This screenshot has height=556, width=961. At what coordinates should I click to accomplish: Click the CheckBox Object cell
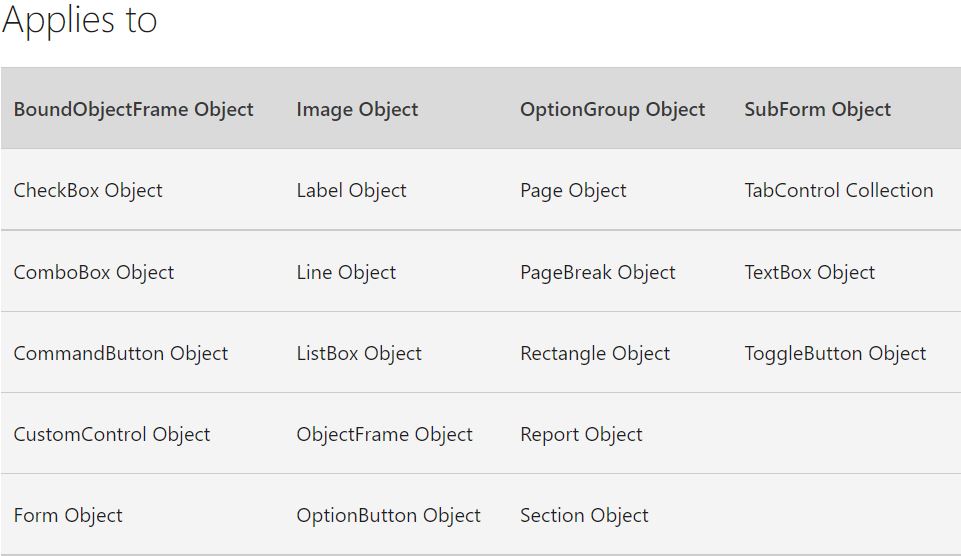click(88, 191)
